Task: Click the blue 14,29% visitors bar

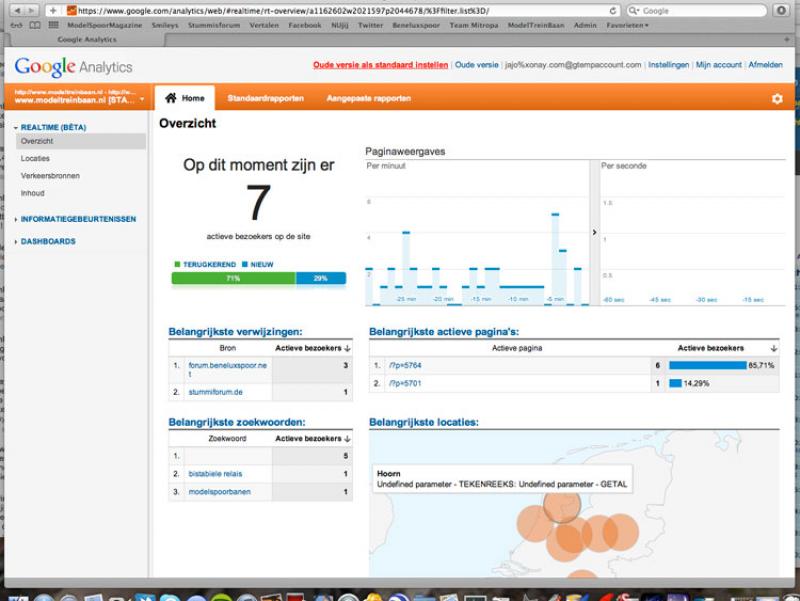Action: 676,384
